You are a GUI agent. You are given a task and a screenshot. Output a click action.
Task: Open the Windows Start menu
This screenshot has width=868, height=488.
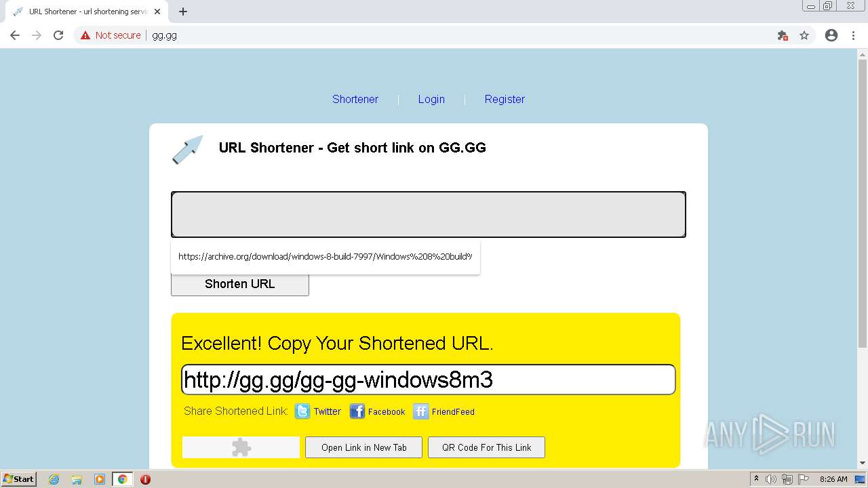pos(19,479)
